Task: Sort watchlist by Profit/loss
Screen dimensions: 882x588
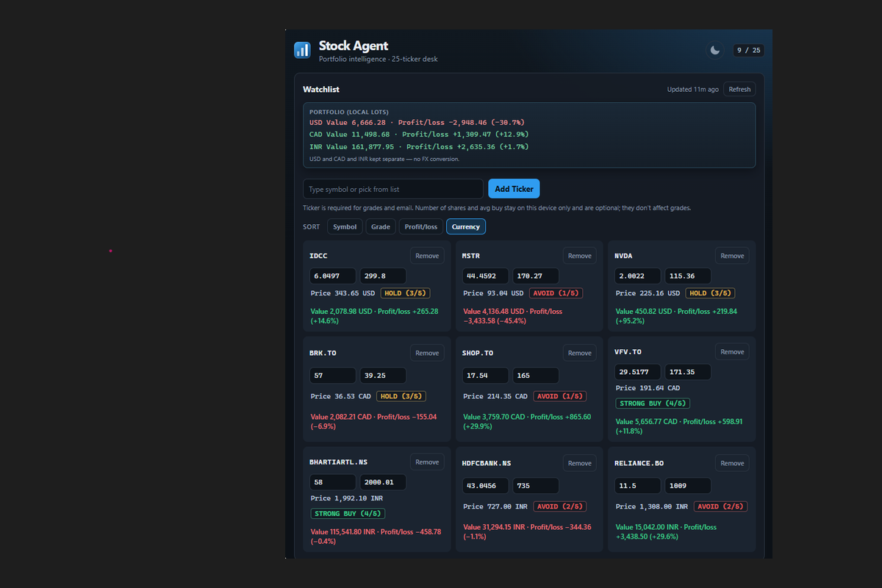Action: pyautogui.click(x=421, y=227)
